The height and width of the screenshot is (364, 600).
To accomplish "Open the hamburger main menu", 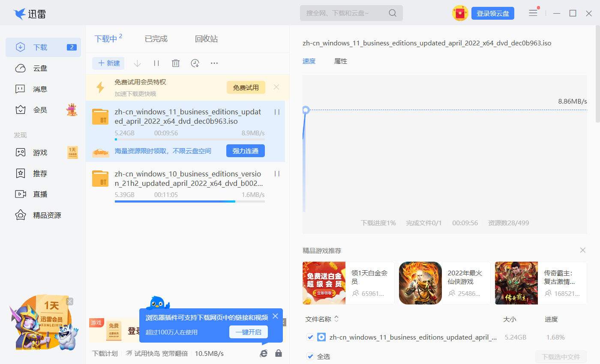I will [x=533, y=13].
